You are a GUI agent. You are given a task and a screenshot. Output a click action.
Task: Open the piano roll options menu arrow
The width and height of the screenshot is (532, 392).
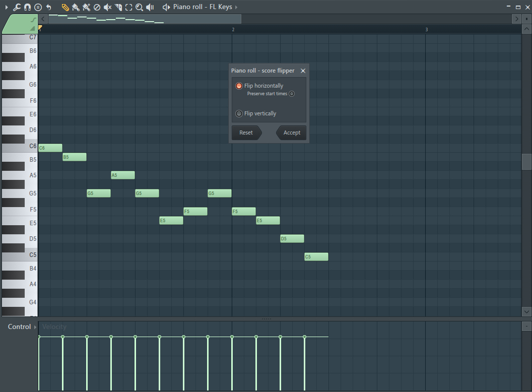[x=7, y=7]
